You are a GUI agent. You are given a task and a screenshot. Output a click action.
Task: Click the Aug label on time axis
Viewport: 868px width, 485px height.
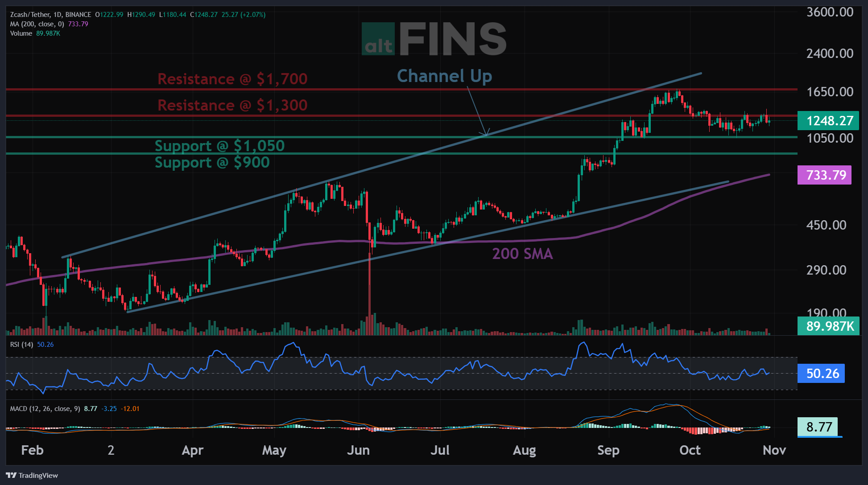(525, 450)
